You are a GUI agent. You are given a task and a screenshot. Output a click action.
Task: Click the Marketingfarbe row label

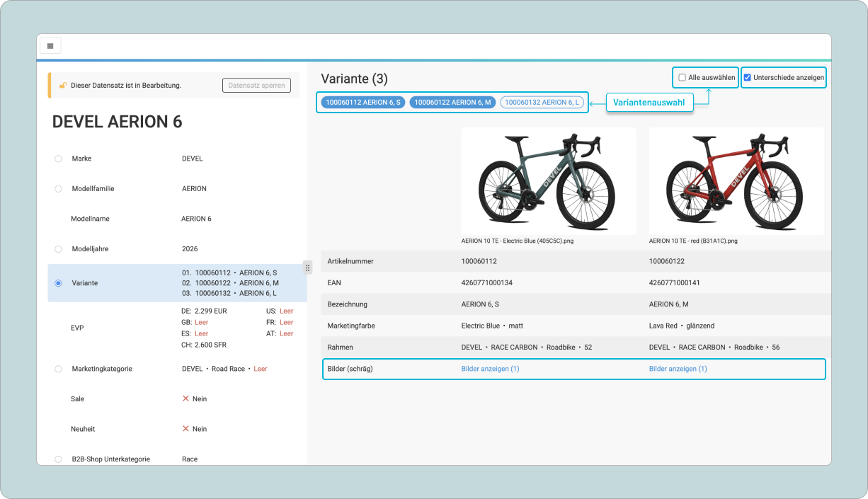coord(351,326)
